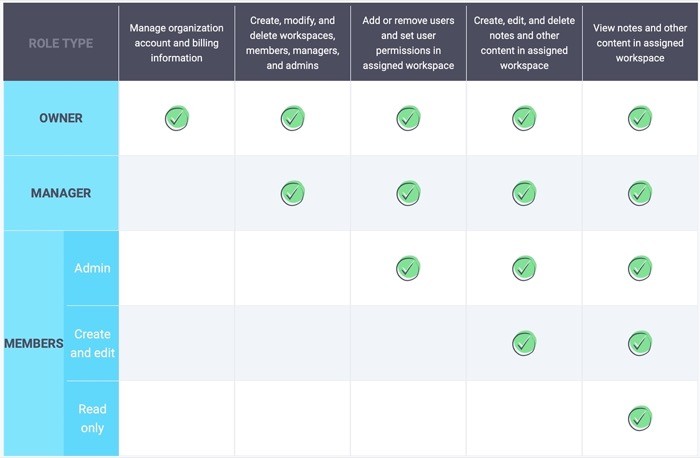Screen dimensions: 700x458
Task: Select the Admin member sub-role cell
Action: click(x=92, y=268)
